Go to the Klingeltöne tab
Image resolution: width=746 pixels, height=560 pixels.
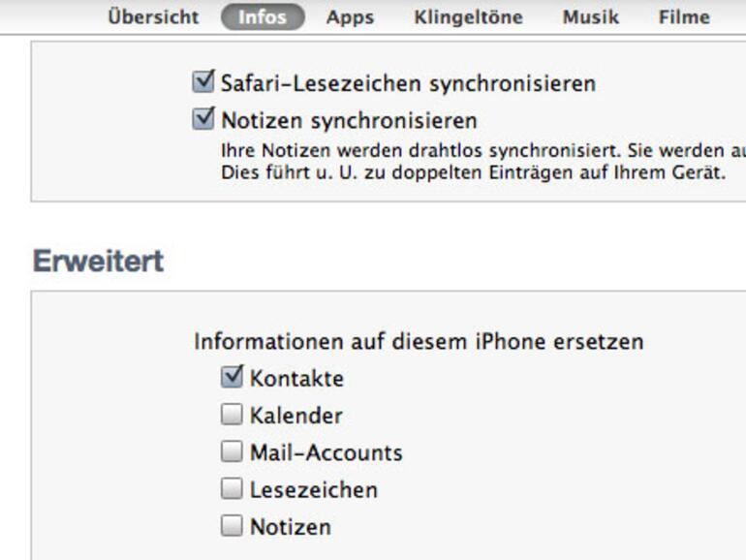click(468, 16)
